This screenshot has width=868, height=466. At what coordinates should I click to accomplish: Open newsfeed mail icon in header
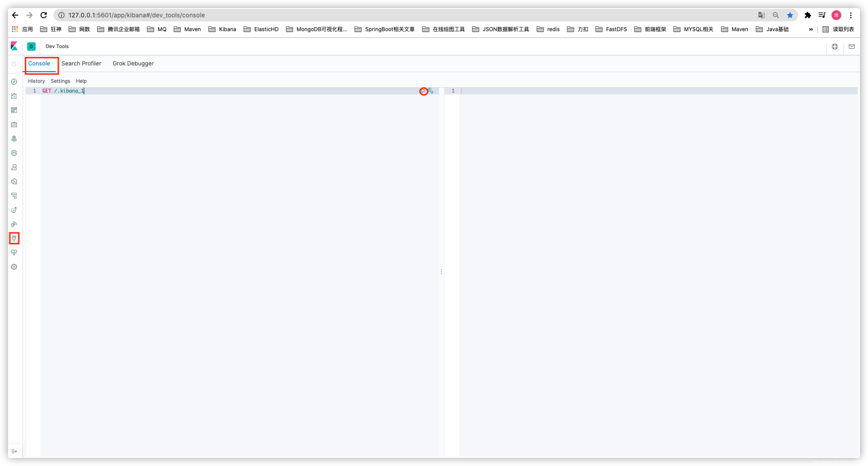(x=852, y=47)
